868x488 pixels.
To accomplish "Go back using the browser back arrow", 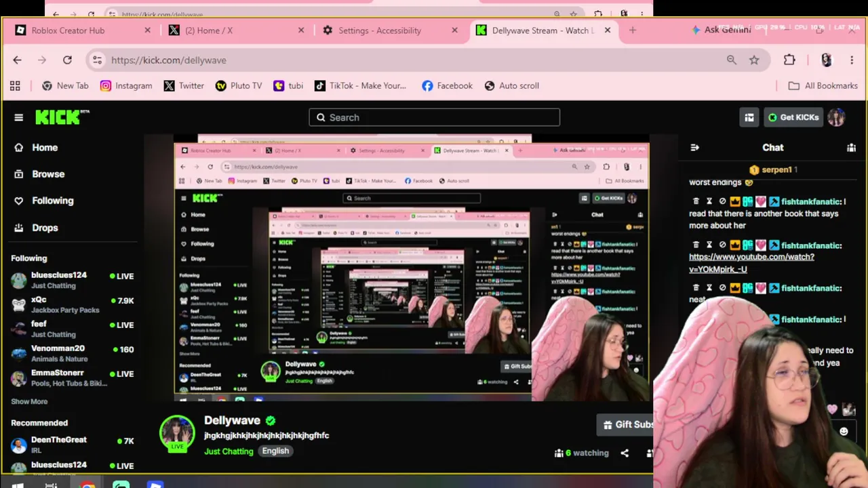I will point(18,60).
